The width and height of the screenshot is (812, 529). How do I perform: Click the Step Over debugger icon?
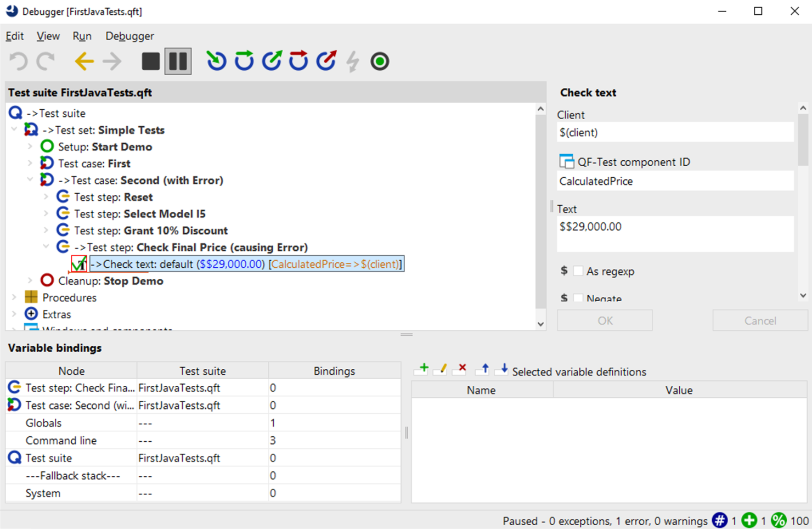(244, 61)
